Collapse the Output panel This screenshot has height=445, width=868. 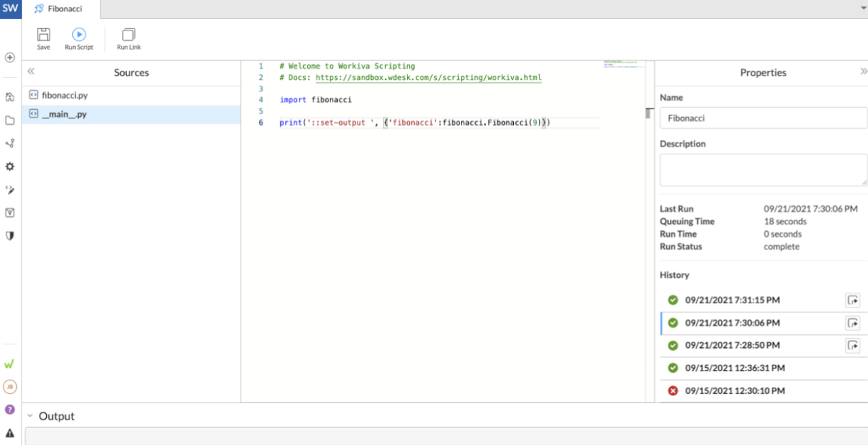(31, 416)
